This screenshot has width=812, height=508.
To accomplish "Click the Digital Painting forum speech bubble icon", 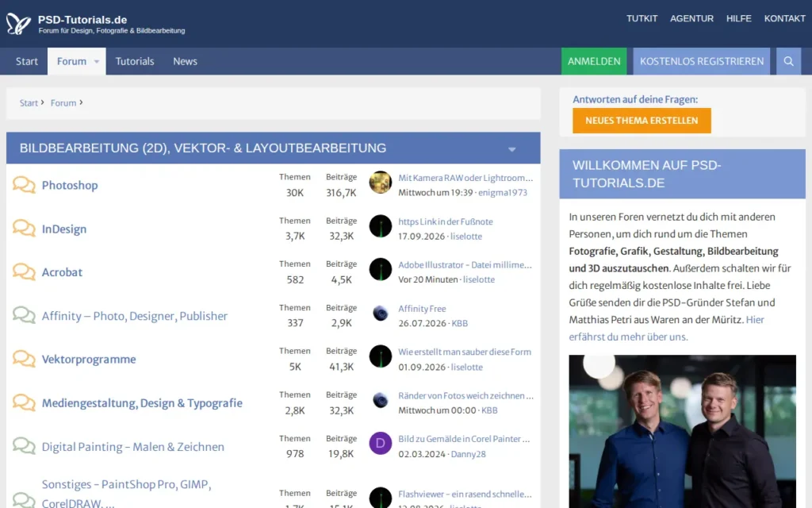I will point(24,446).
